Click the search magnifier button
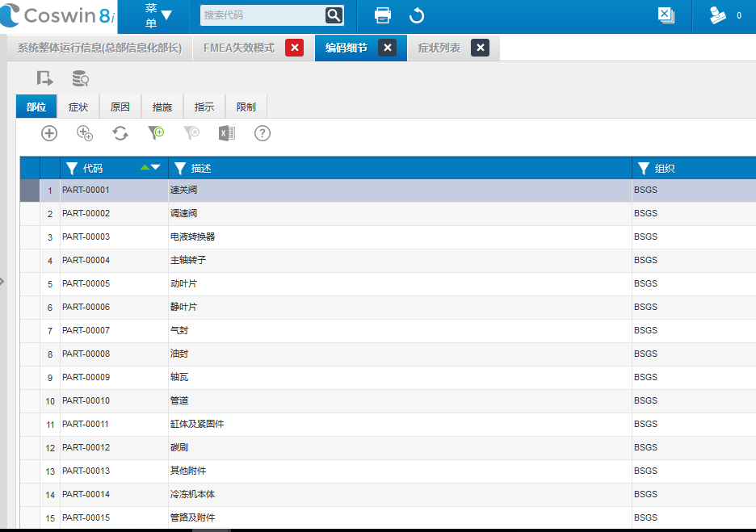The height and width of the screenshot is (532, 756). (x=334, y=15)
